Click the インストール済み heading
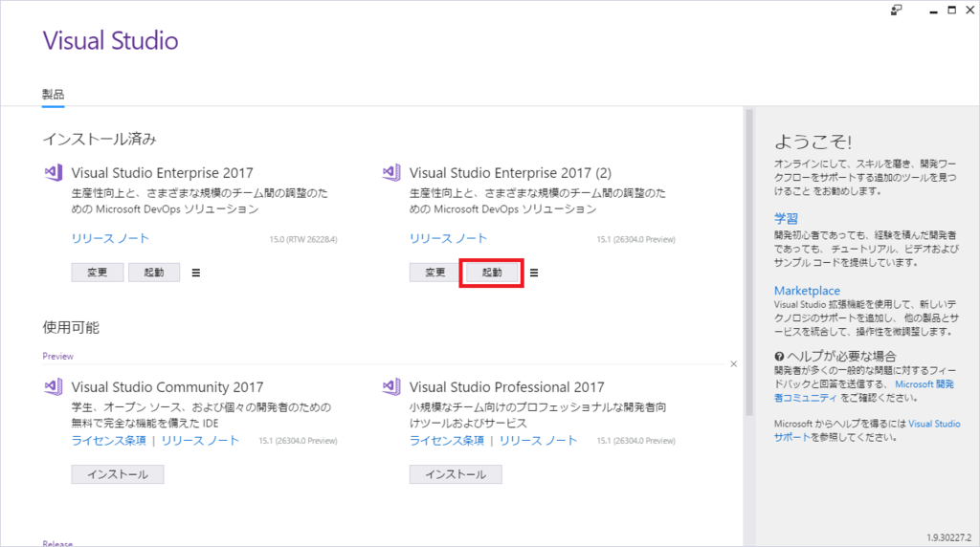Screen dimensions: 980x547 100,139
